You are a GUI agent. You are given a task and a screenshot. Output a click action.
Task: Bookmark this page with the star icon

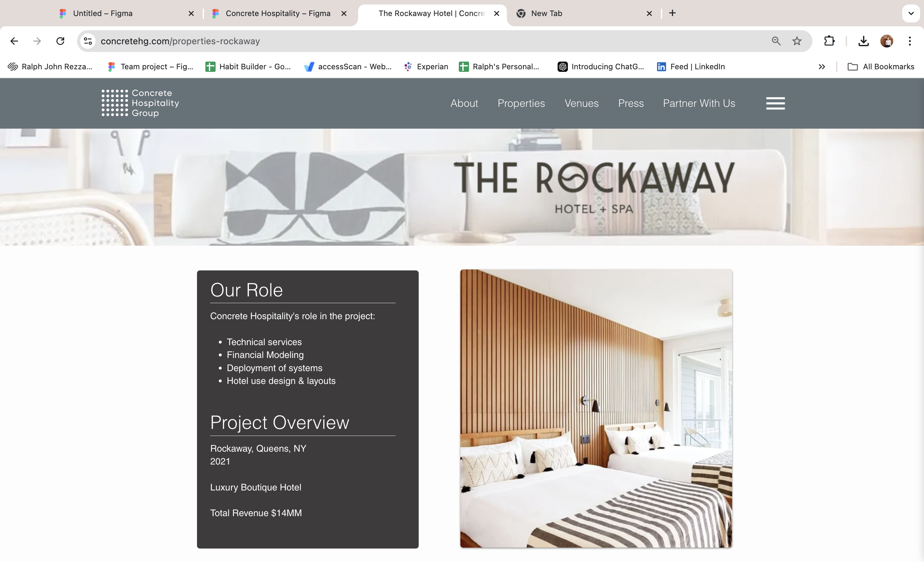pyautogui.click(x=797, y=41)
